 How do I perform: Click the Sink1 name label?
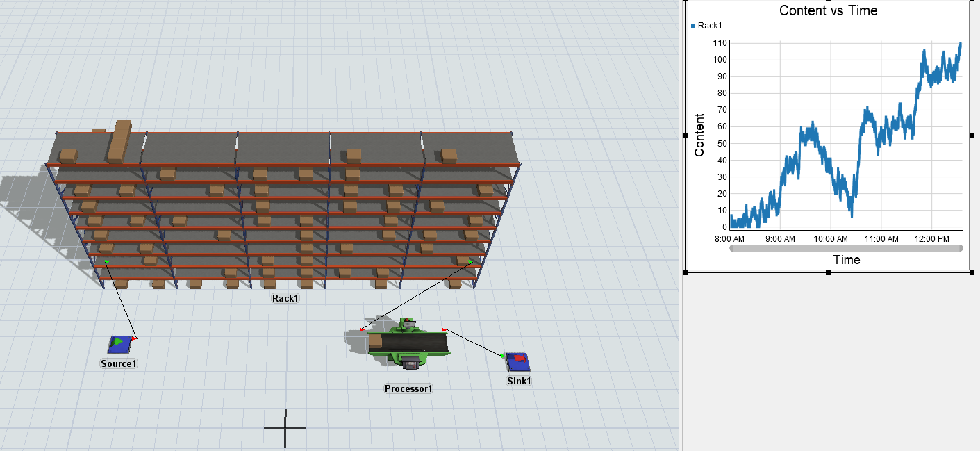coord(519,381)
